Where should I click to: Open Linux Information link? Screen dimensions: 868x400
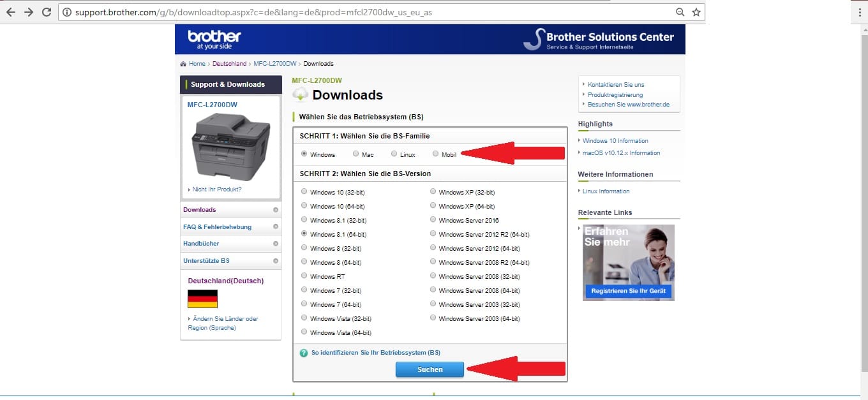606,191
